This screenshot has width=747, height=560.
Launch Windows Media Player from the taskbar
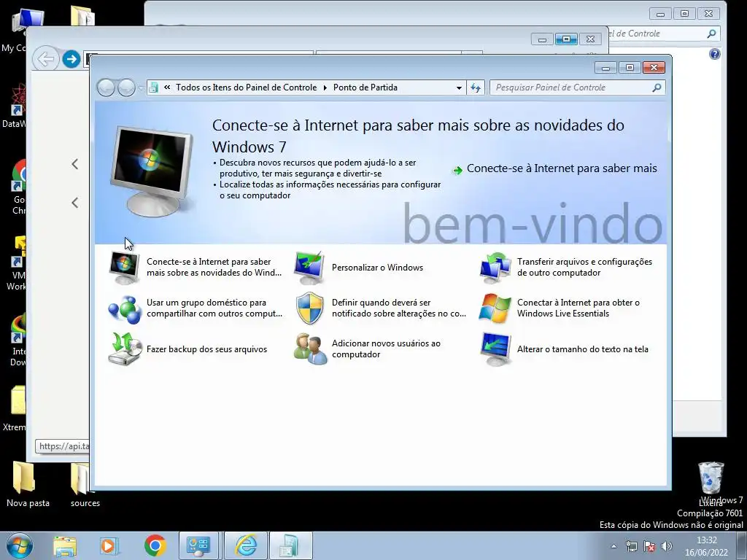point(109,546)
